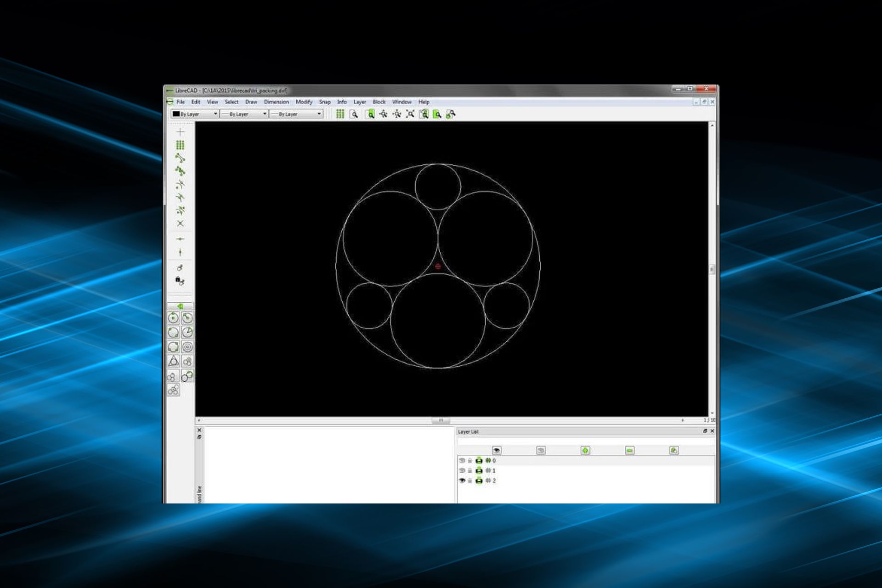The height and width of the screenshot is (588, 882).
Task: Toggle Restrict Vertical snap icon
Action: click(x=180, y=252)
